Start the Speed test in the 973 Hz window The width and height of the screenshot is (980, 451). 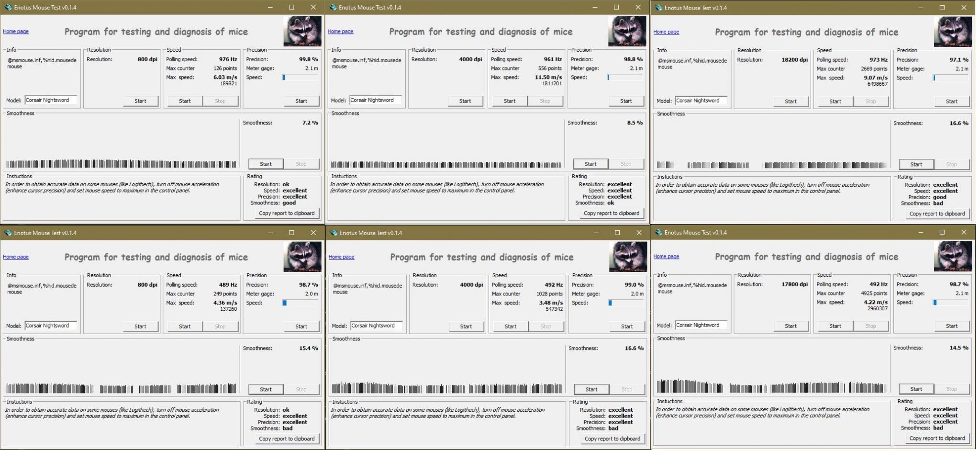pos(835,101)
